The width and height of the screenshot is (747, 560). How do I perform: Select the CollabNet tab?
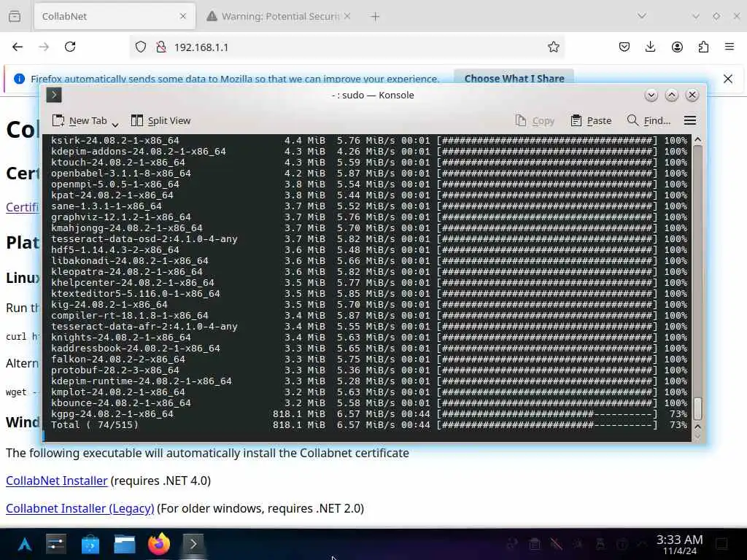(x=107, y=16)
